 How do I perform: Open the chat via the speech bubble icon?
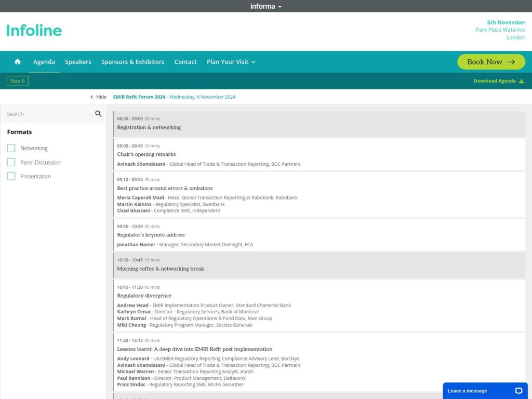[x=518, y=391]
